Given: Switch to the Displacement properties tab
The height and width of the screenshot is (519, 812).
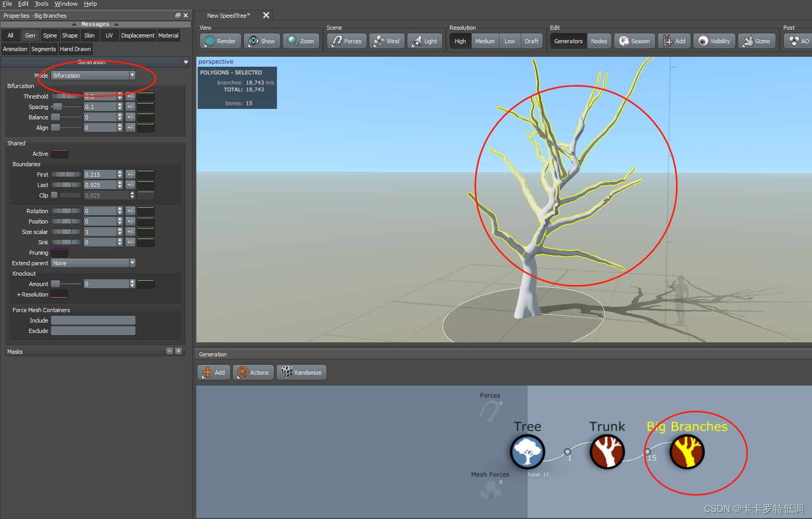Looking at the screenshot, I should [138, 35].
